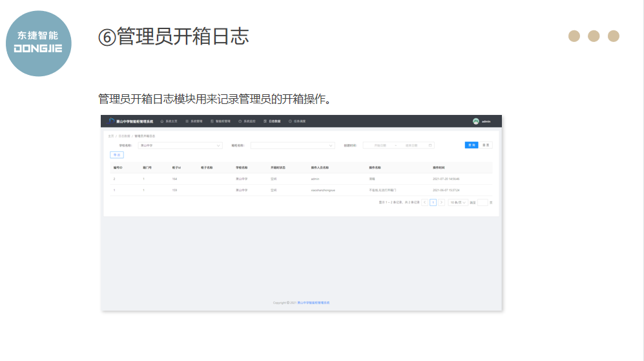Click the 系统主页 home icon in navbar

162,121
